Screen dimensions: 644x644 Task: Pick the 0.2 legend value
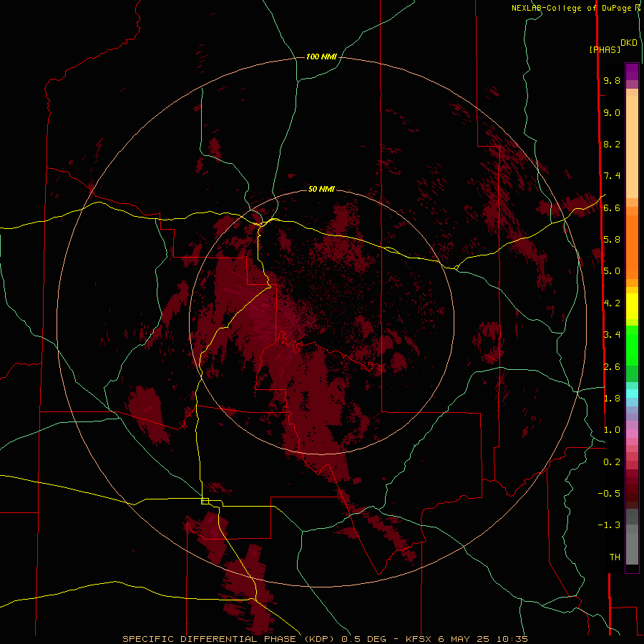[x=612, y=462]
